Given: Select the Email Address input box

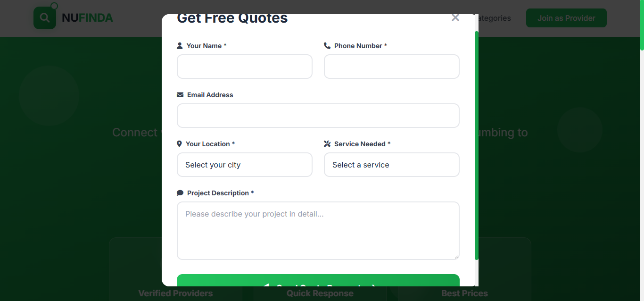Looking at the screenshot, I should click(x=318, y=116).
